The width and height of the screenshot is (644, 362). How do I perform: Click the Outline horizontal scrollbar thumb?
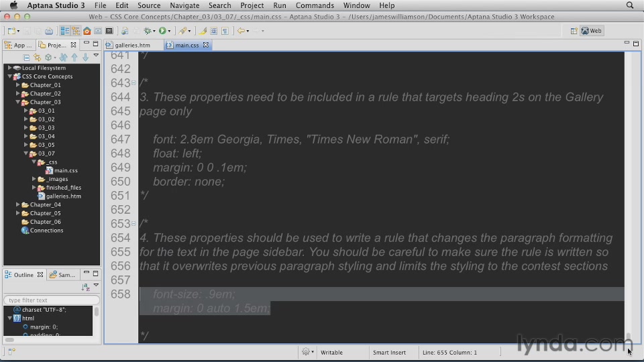pyautogui.click(x=9, y=340)
